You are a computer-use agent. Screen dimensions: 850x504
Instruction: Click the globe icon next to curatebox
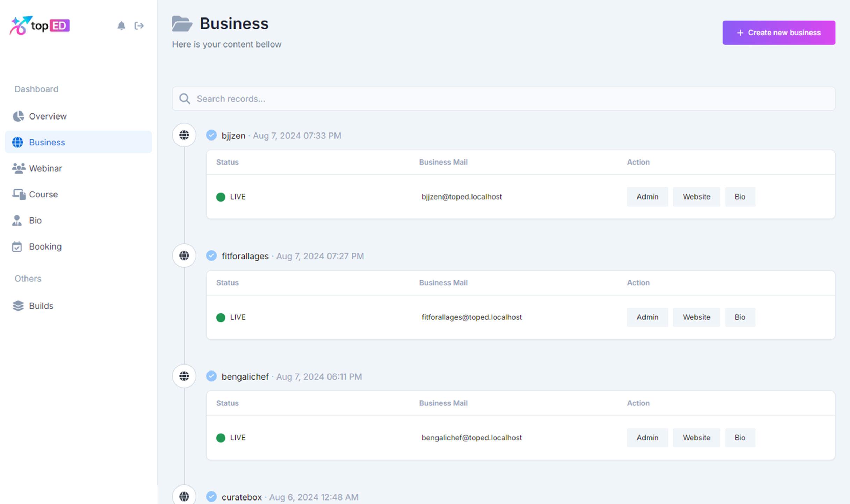[184, 496]
